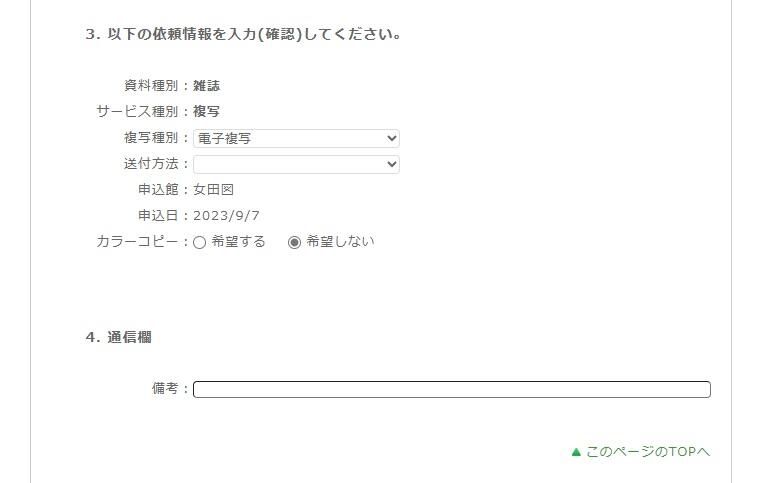This screenshot has height=483, width=760.
Task: Click the カラーコピー field label
Action: (x=138, y=241)
